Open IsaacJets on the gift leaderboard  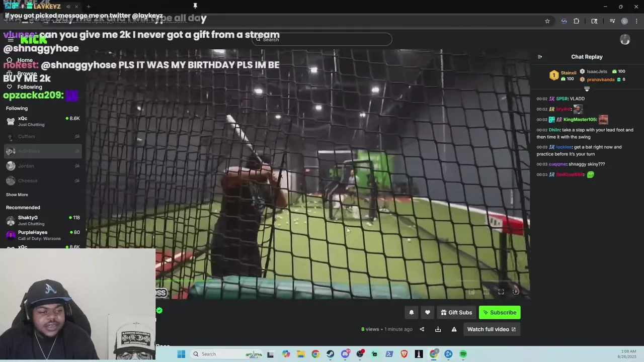[x=597, y=71]
